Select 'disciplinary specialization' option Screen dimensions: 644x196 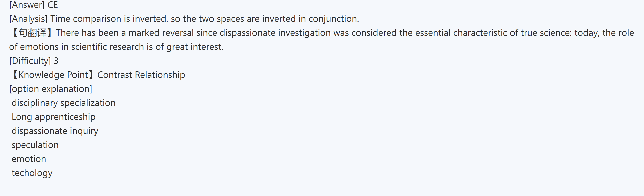pyautogui.click(x=64, y=103)
